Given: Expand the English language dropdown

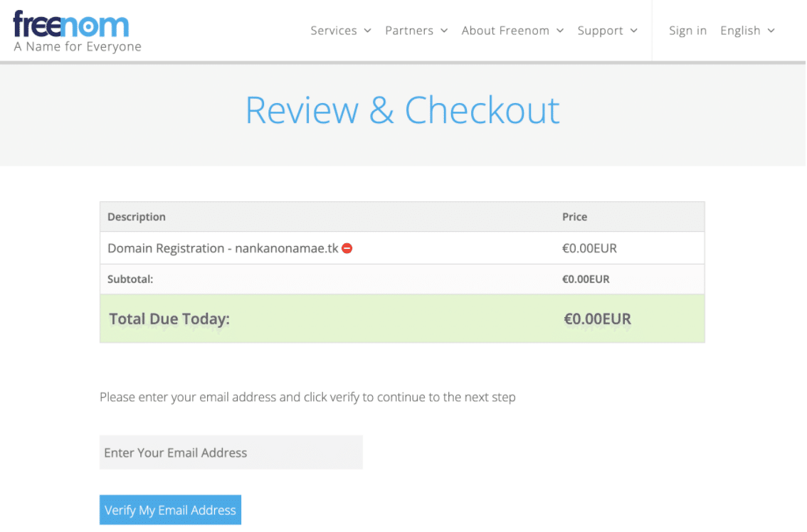Looking at the screenshot, I should pos(747,31).
